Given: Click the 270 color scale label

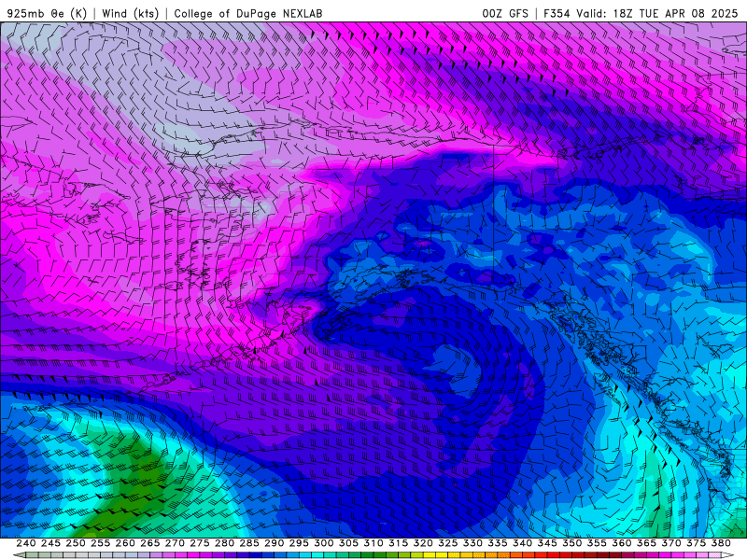Looking at the screenshot, I should click(x=175, y=543).
